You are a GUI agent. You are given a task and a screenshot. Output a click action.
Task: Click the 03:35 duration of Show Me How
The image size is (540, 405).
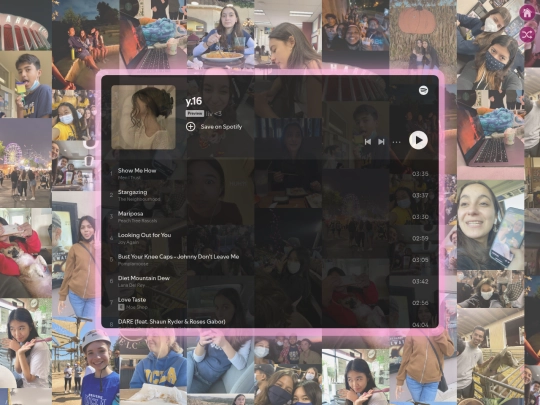(x=420, y=174)
